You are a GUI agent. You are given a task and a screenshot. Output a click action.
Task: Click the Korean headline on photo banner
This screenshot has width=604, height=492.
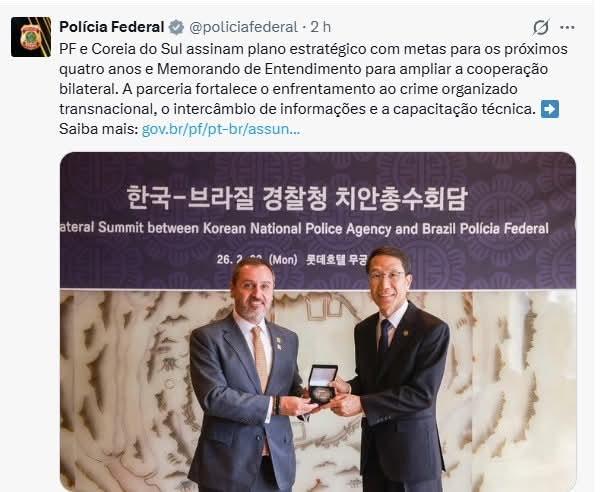(x=297, y=198)
